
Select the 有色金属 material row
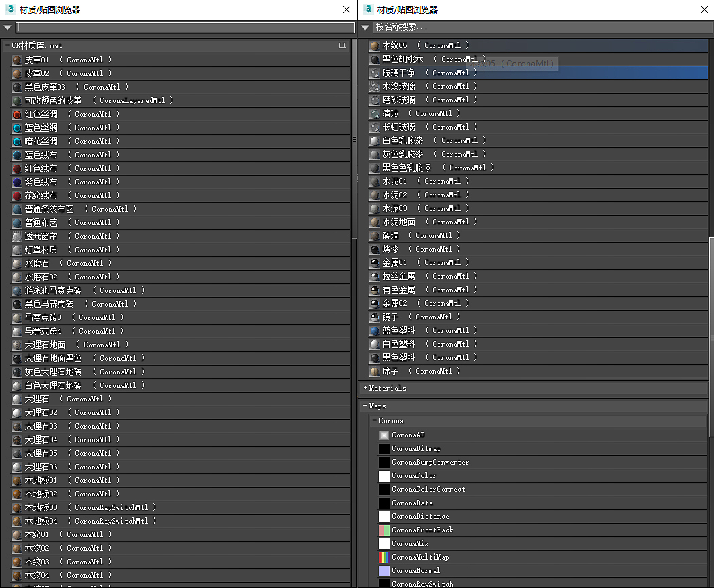pos(538,290)
